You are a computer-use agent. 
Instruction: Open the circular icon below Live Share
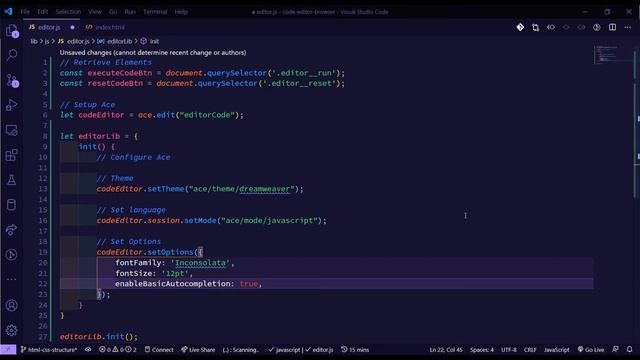pyautogui.click(x=12, y=255)
